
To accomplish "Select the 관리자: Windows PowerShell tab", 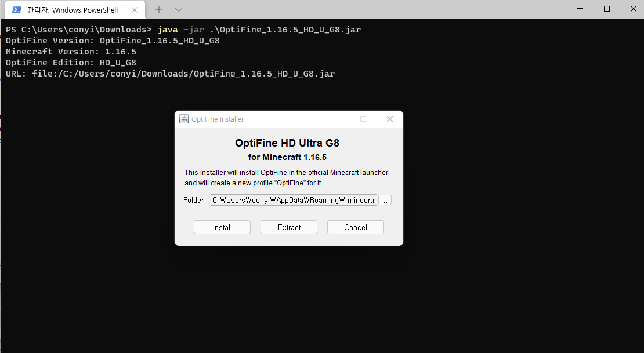I will (75, 10).
